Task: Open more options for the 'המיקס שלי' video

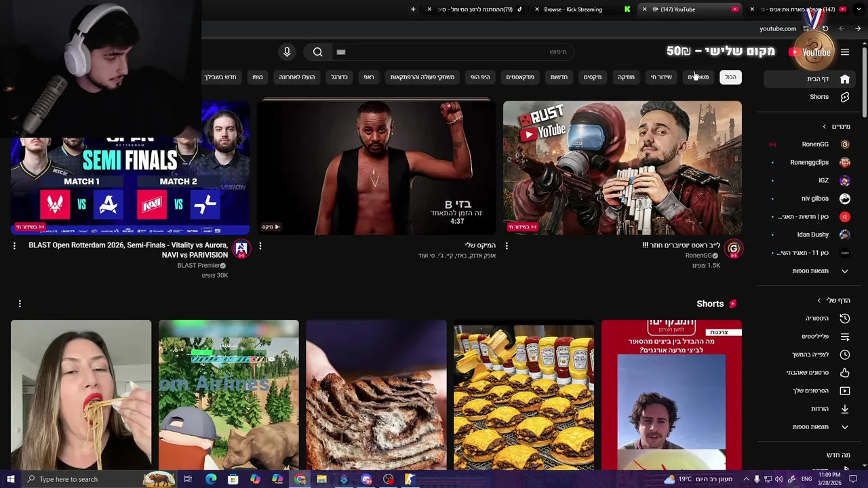Action: point(260,246)
